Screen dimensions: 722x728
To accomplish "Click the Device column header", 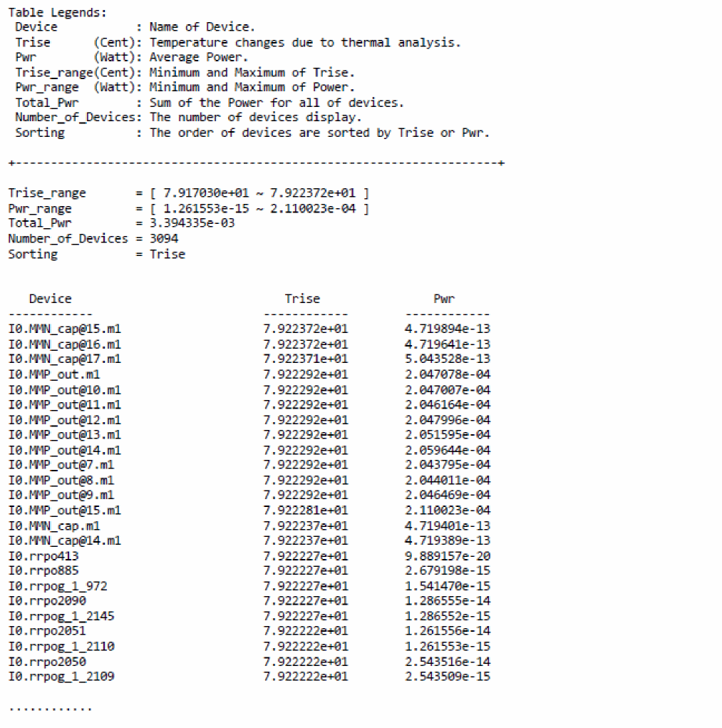I will (x=50, y=299).
